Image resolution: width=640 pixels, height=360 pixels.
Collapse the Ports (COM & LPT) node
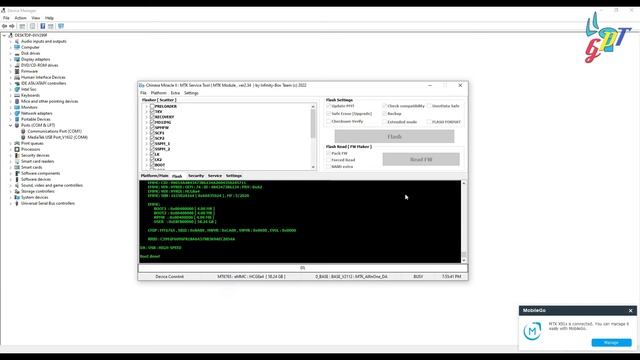(x=11, y=125)
